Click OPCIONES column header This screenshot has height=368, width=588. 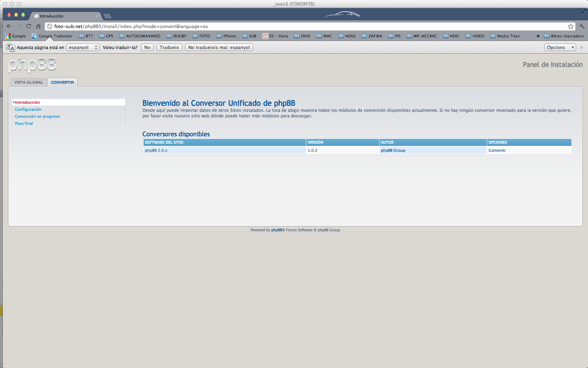pos(529,142)
